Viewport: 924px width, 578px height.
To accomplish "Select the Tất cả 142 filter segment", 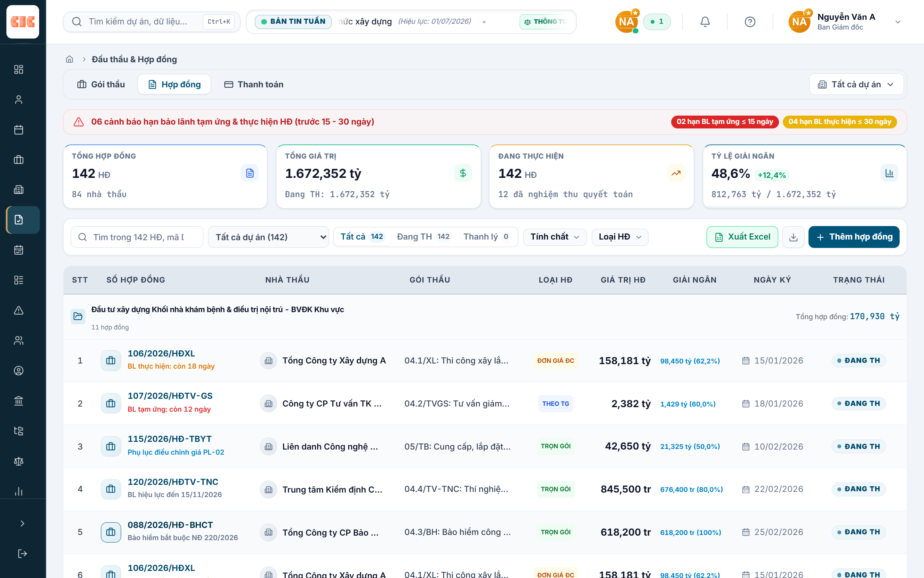I will tap(362, 237).
